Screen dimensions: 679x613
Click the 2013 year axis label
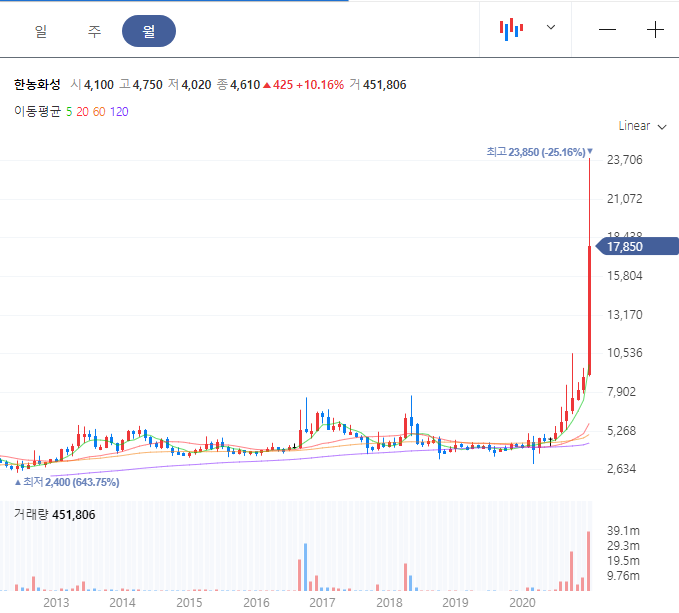(56, 603)
